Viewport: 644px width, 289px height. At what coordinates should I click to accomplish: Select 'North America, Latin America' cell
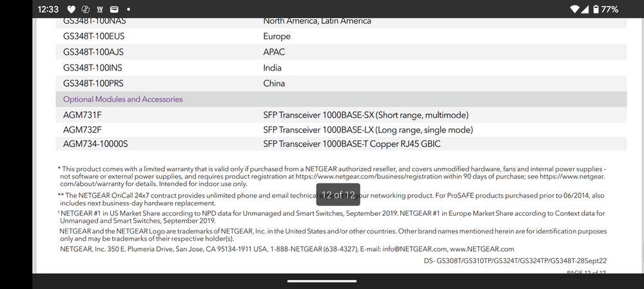(317, 21)
